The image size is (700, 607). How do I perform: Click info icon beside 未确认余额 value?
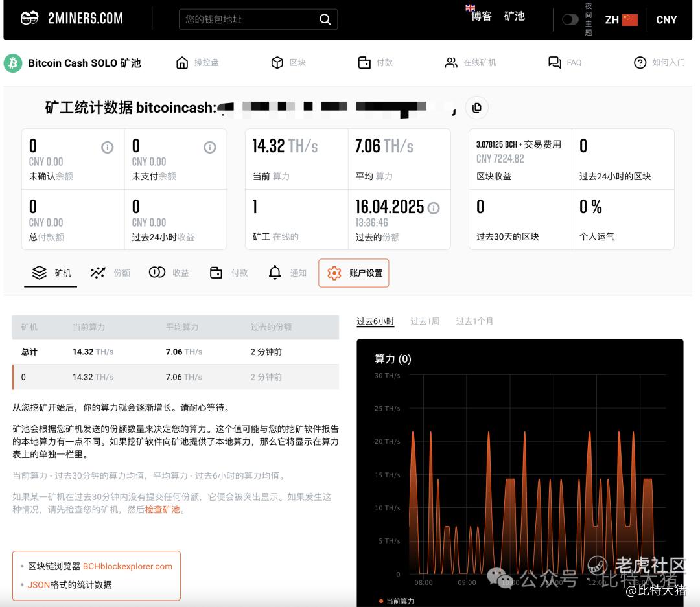107,147
